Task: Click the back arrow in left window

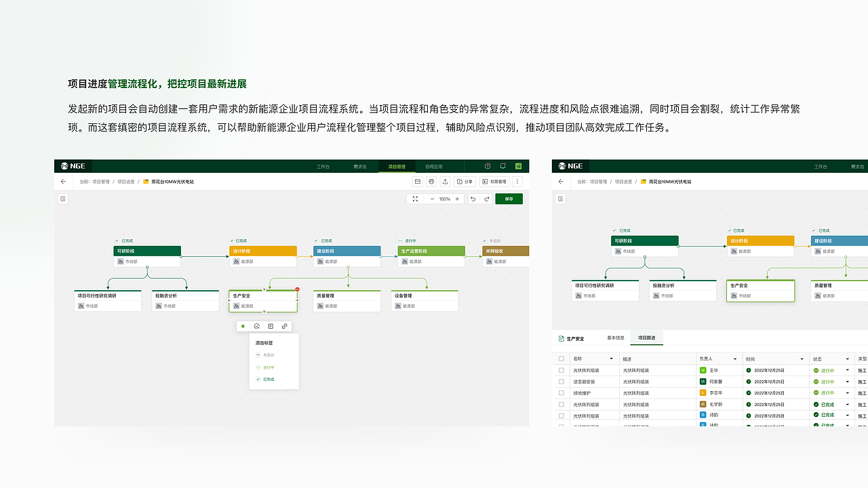Action: pos(64,182)
